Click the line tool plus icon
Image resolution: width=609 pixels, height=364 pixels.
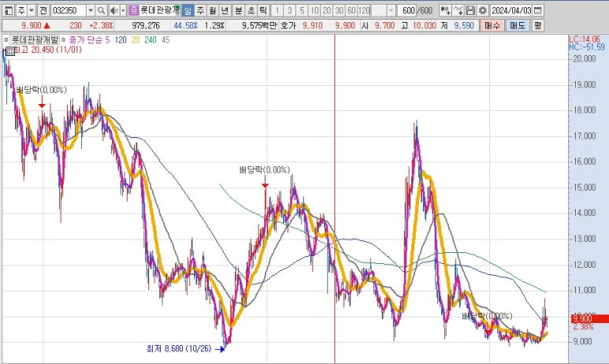tap(459, 10)
